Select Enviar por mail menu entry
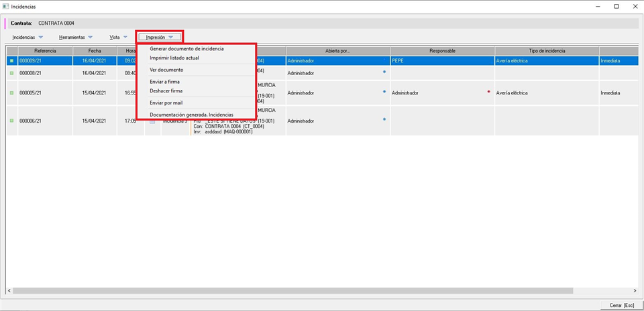This screenshot has height=311, width=644. pyautogui.click(x=166, y=103)
